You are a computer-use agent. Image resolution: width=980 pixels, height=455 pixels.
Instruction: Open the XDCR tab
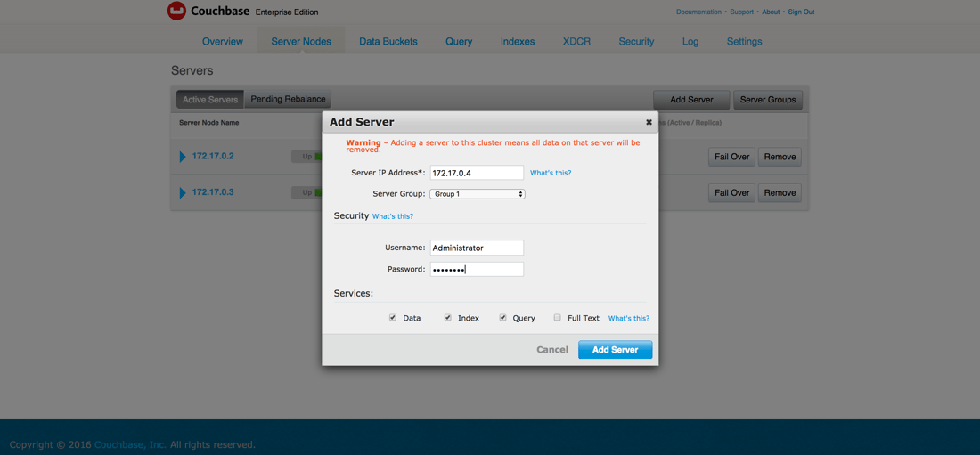(x=576, y=42)
